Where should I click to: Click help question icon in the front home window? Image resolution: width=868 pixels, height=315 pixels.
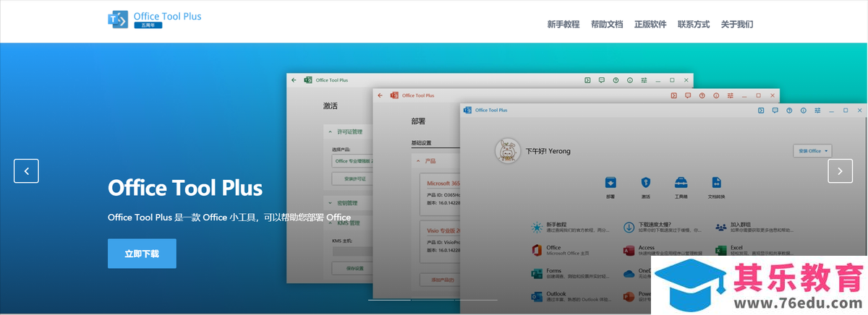(789, 111)
